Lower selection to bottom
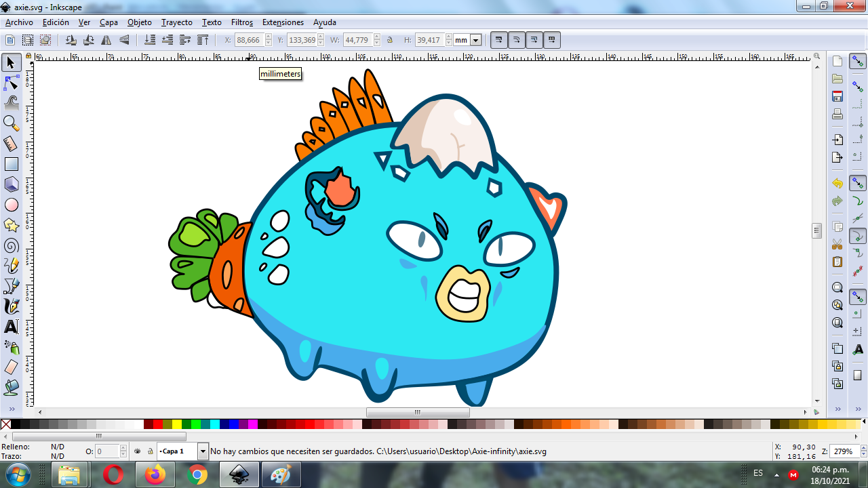The image size is (868, 488). click(151, 40)
